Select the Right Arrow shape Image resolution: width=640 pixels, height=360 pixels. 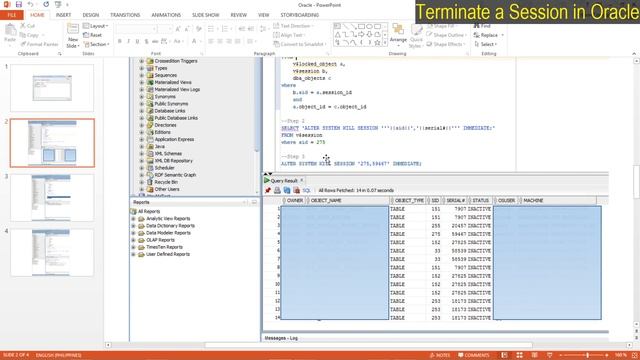tap(361, 35)
